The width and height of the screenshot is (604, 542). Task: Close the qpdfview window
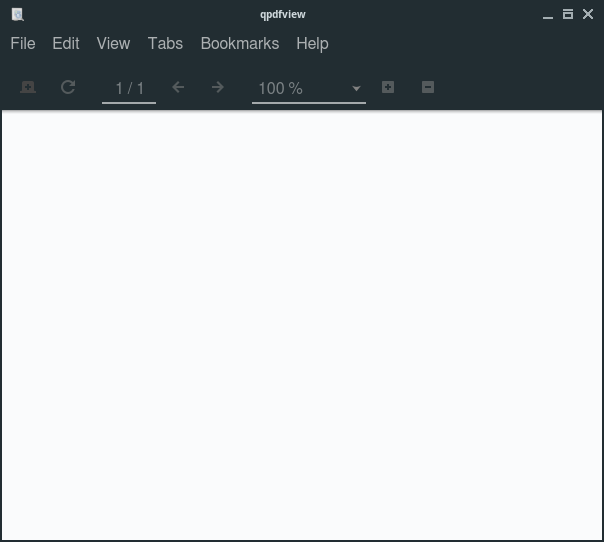pyautogui.click(x=588, y=14)
